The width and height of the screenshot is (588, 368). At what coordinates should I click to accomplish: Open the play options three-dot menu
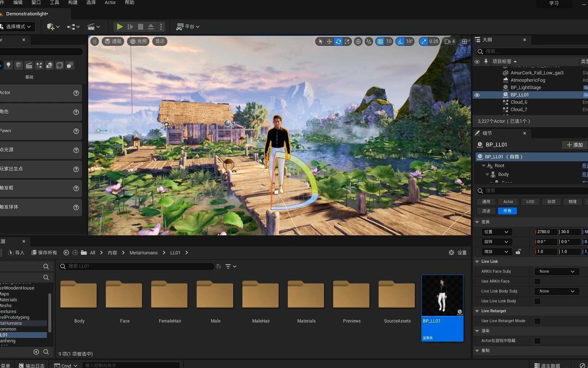point(161,27)
